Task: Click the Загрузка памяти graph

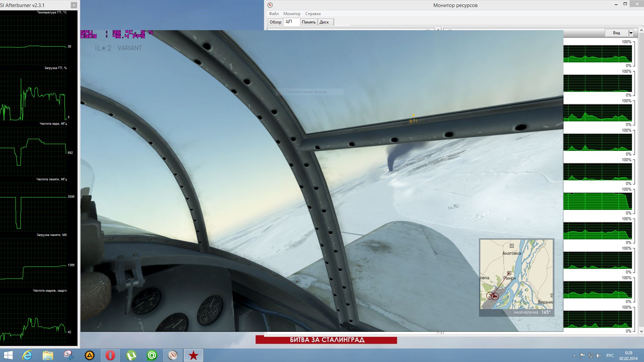Action: [34, 262]
